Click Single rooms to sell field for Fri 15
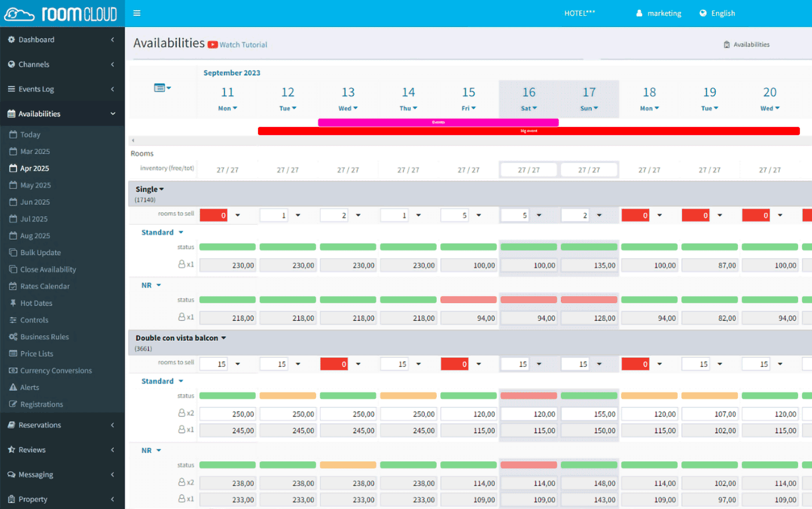Screen dimensions: 812x509 click(456, 215)
